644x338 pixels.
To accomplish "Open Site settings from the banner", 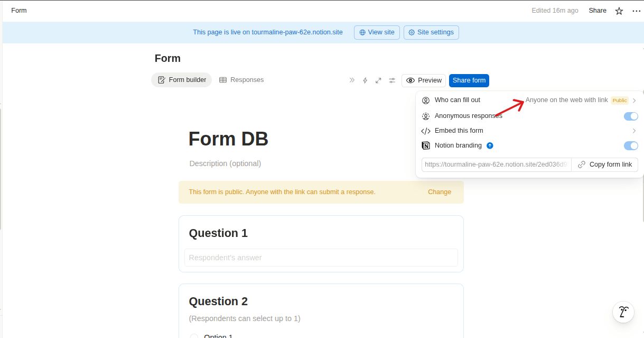I will pyautogui.click(x=431, y=32).
